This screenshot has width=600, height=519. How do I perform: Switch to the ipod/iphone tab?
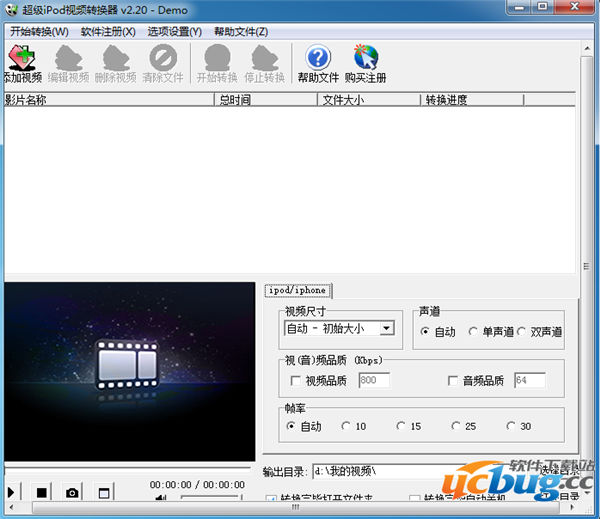pyautogui.click(x=296, y=290)
